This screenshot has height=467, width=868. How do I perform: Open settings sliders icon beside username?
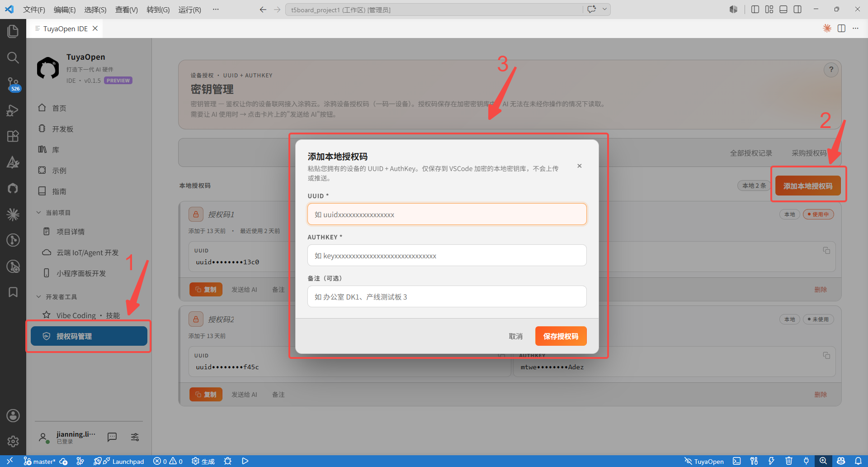[x=135, y=437]
